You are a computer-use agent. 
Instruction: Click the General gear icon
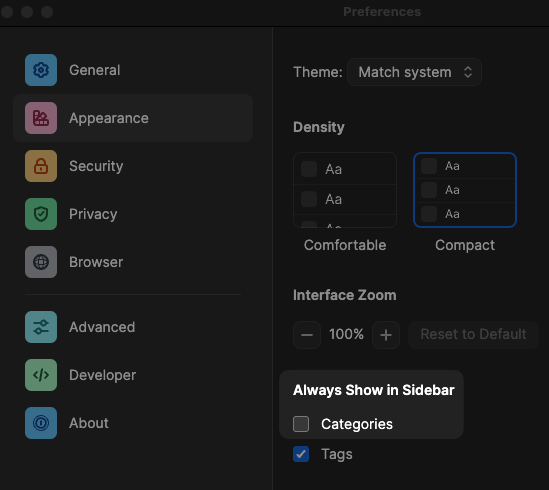[41, 70]
